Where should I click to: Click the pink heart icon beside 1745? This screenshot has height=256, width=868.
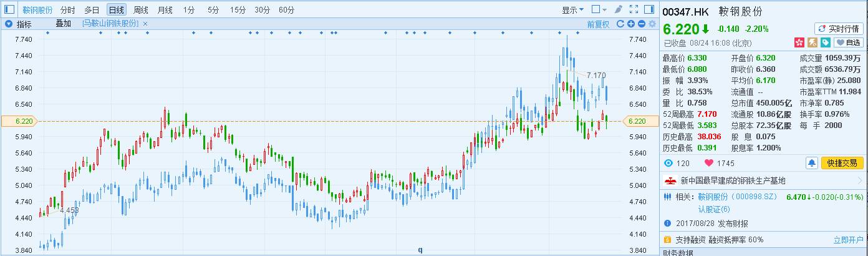point(708,163)
